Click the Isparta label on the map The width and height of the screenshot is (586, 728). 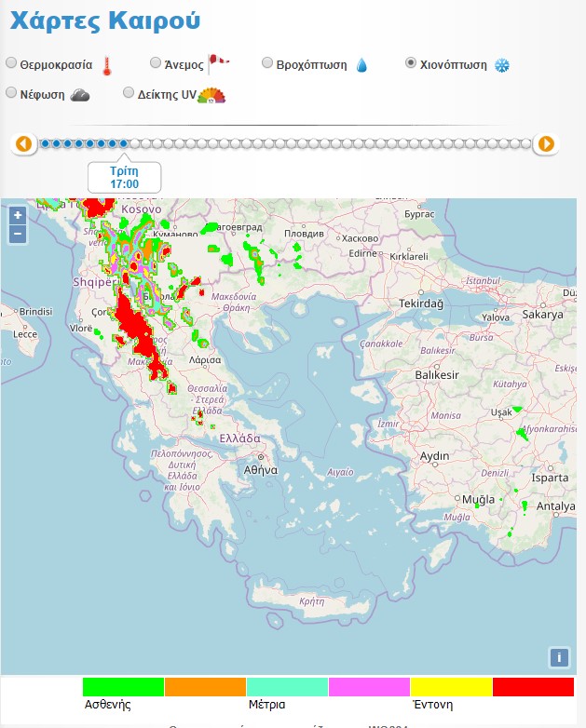point(550,478)
